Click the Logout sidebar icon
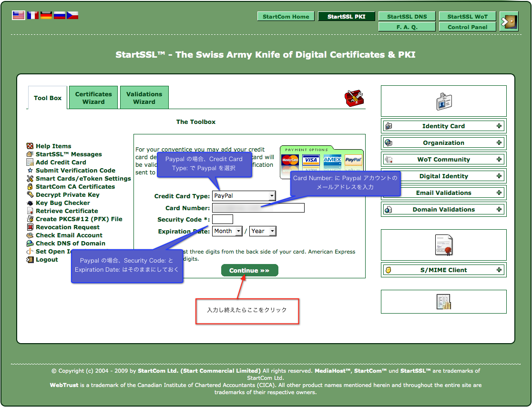This screenshot has width=532, height=407. [30, 260]
